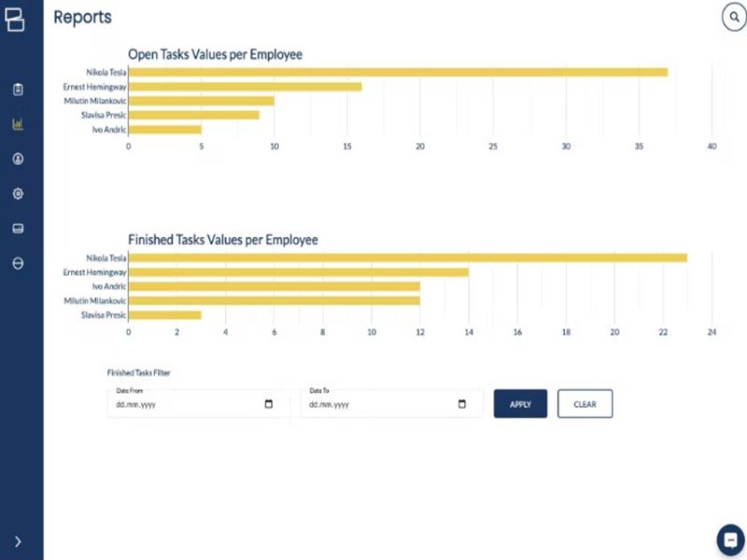Open the chat bubble widget
The image size is (747, 560).
(x=729, y=539)
